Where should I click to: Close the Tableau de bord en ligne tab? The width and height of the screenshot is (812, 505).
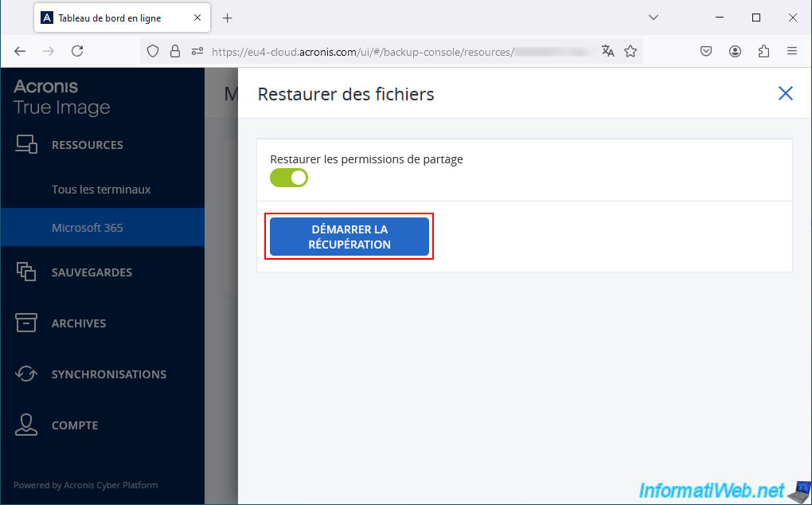tap(197, 18)
